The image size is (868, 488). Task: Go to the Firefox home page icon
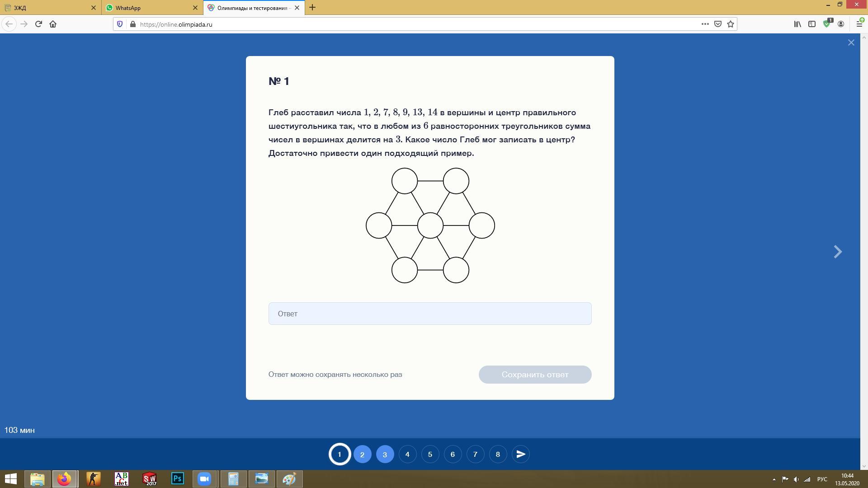[53, 24]
